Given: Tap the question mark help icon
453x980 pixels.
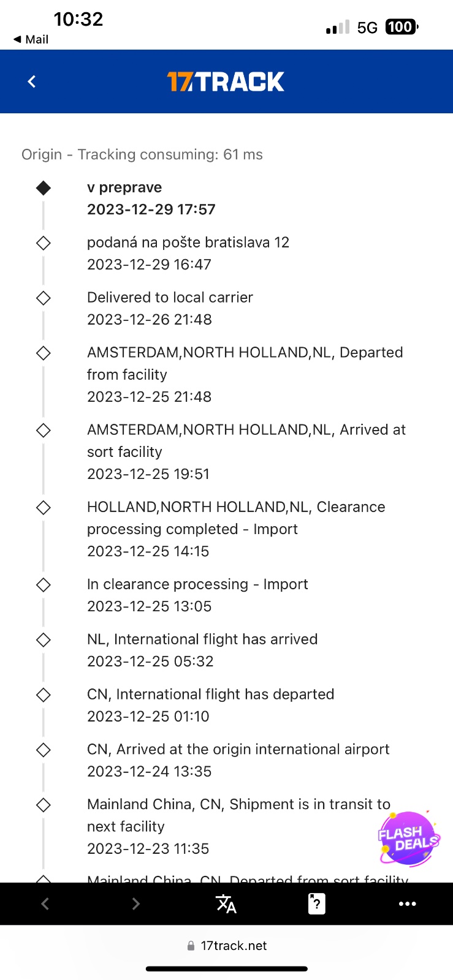Looking at the screenshot, I should pos(316,903).
